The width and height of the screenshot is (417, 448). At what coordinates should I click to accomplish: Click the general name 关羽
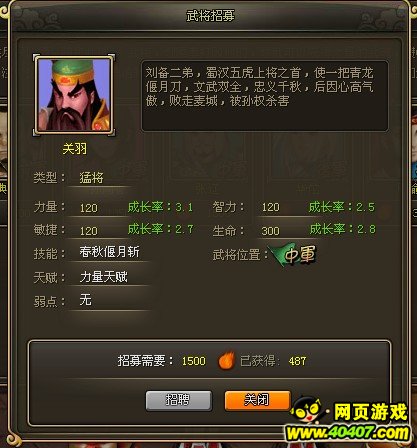point(75,149)
